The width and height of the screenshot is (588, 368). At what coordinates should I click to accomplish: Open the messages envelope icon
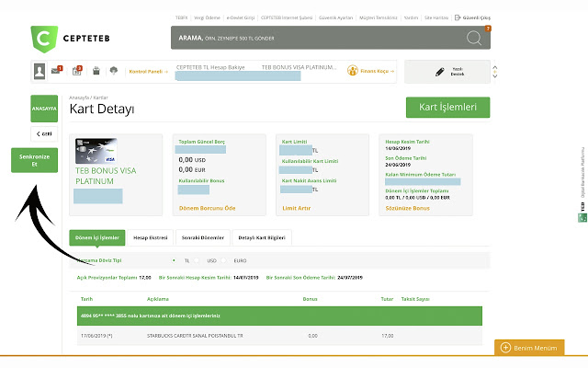coord(56,70)
